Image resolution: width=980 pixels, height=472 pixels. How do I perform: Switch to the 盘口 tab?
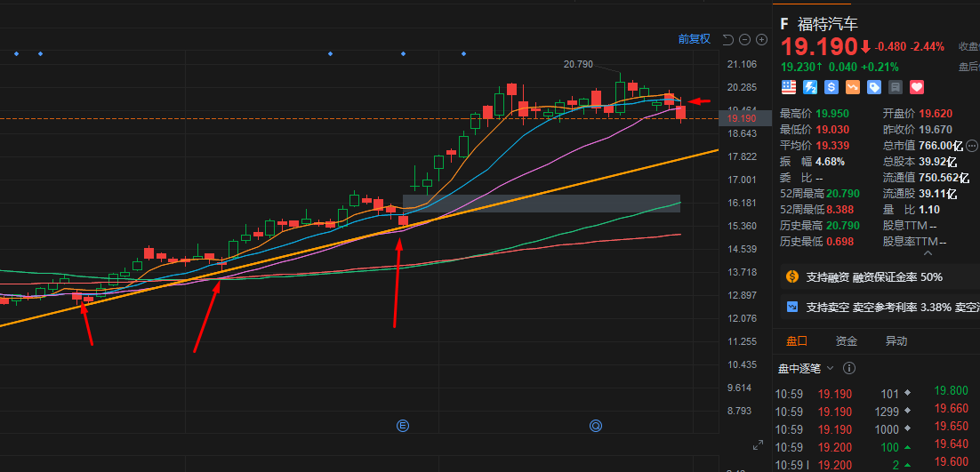[797, 341]
